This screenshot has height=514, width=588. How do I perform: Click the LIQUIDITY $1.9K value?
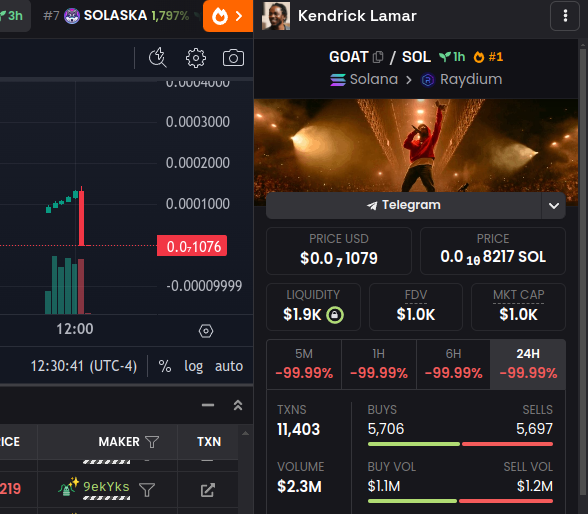coord(302,315)
